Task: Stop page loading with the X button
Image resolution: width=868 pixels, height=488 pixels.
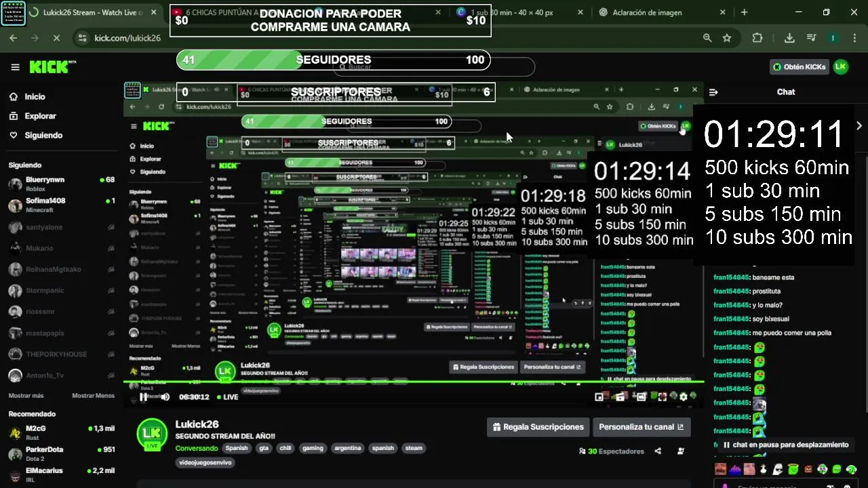Action: pyautogui.click(x=56, y=38)
